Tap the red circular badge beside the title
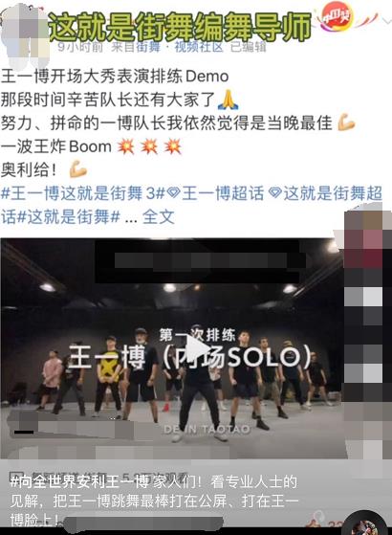This screenshot has width=392, height=535. (338, 16)
